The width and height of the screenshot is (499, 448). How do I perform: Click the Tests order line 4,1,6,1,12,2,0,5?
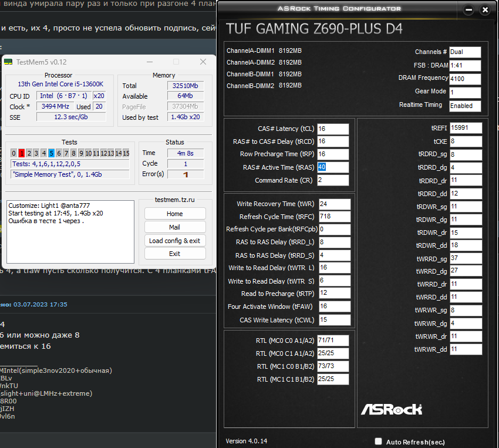click(x=70, y=164)
